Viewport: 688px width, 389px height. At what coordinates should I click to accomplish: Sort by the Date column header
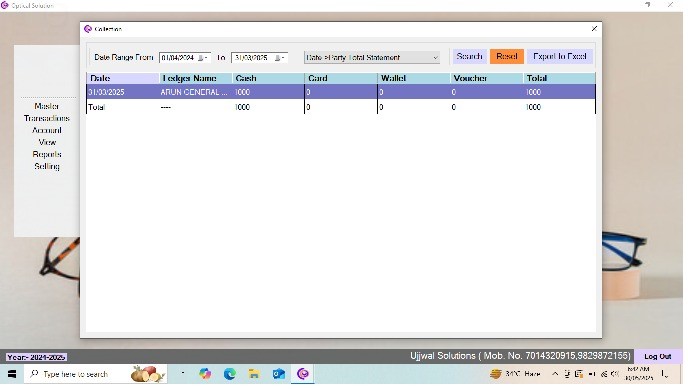click(x=122, y=78)
